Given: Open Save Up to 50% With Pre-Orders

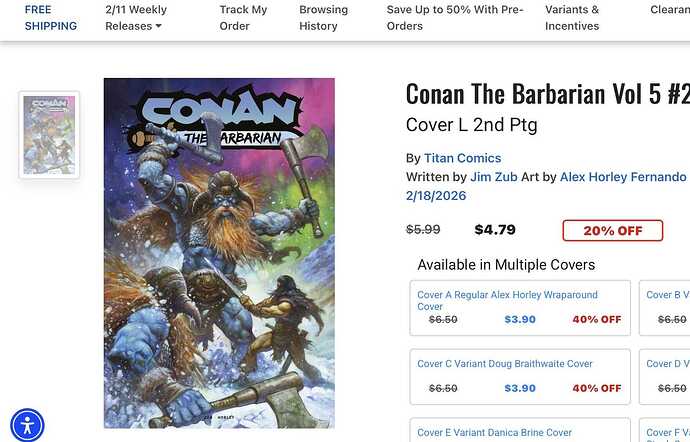Looking at the screenshot, I should tap(454, 18).
